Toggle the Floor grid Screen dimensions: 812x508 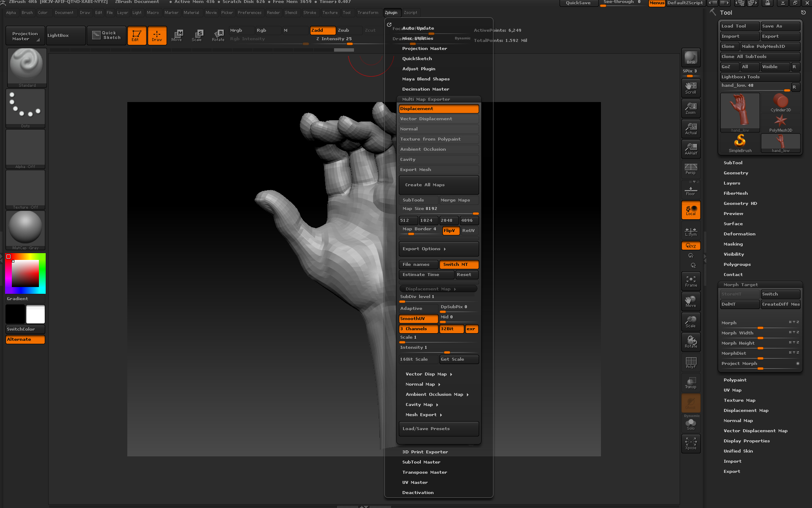691,190
